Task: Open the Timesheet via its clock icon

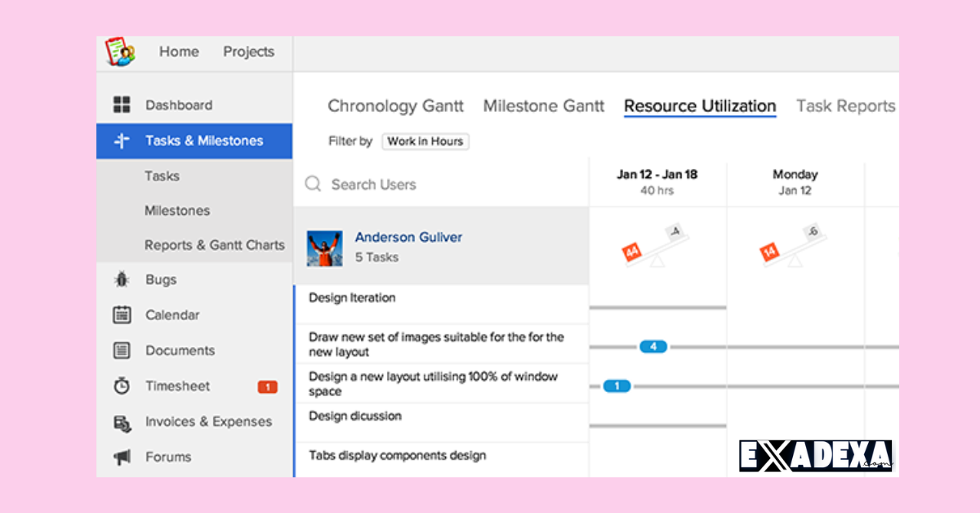Action: pyautogui.click(x=121, y=386)
